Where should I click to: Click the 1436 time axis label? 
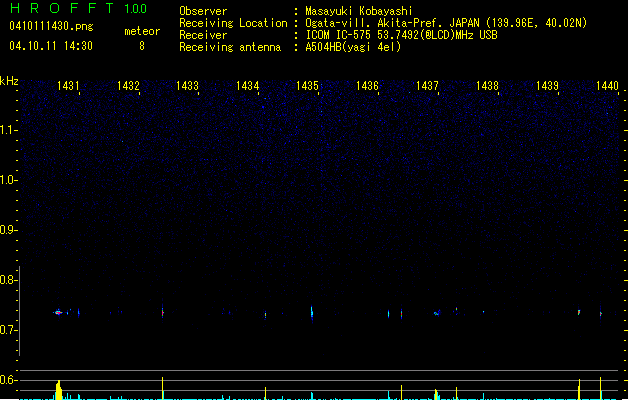(x=367, y=85)
